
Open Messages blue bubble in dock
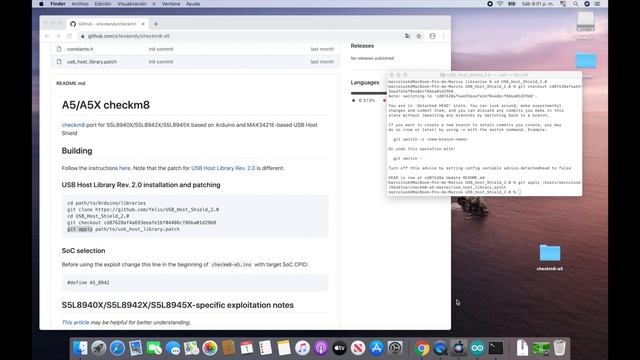click(x=173, y=348)
